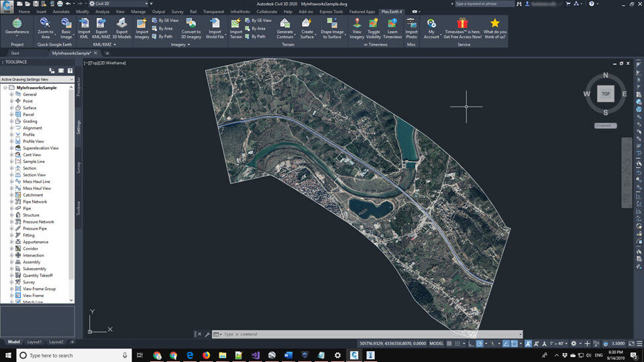Open Export 3D Models tool
The image size is (644, 362).
[x=122, y=23]
